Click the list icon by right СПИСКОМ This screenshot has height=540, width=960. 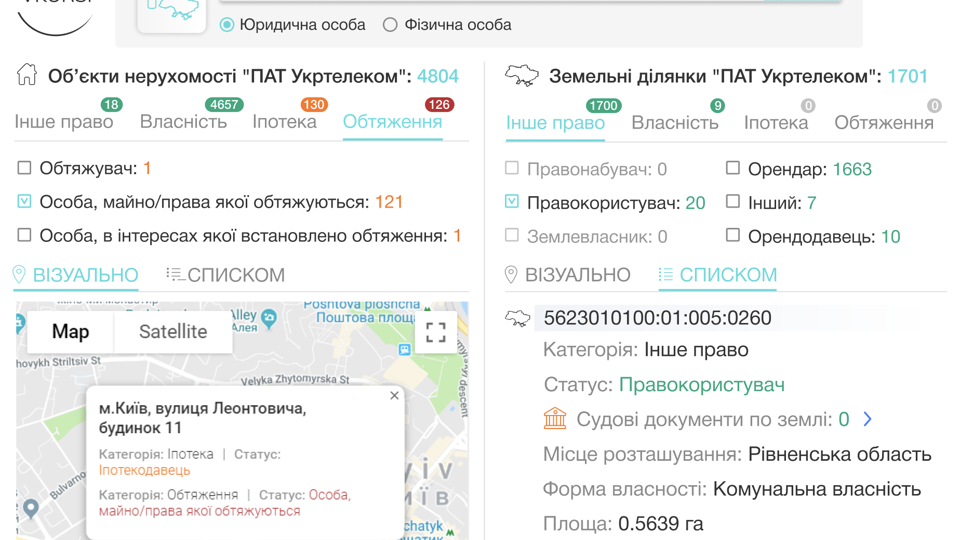click(666, 274)
